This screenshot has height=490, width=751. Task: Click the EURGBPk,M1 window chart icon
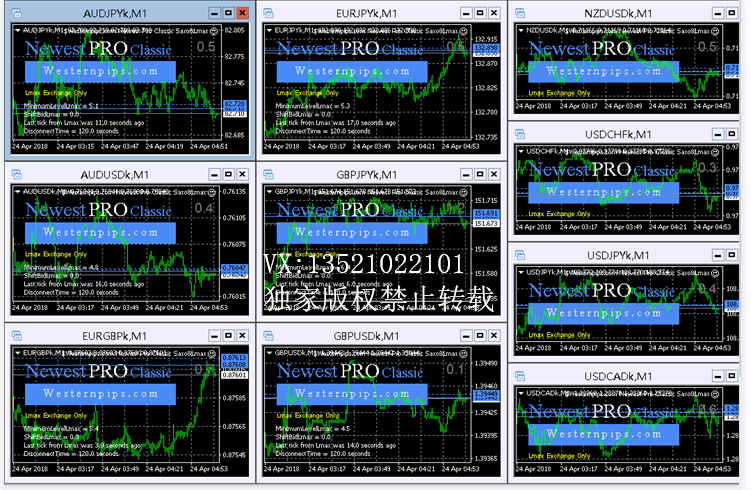(16, 336)
